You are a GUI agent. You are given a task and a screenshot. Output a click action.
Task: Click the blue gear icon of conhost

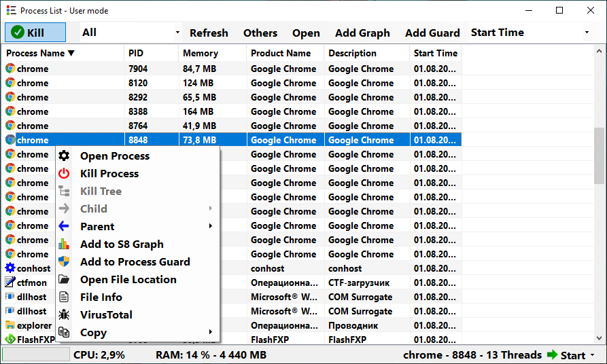tap(10, 268)
